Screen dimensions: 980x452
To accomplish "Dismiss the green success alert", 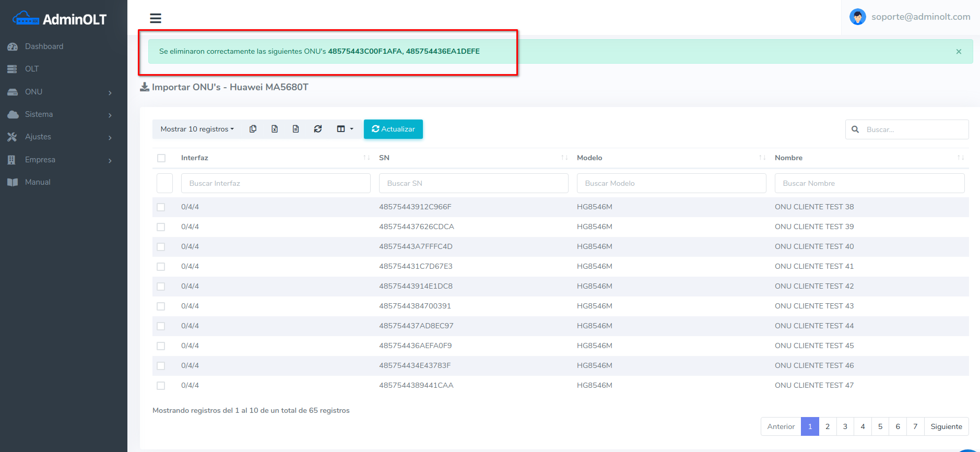I will (959, 52).
